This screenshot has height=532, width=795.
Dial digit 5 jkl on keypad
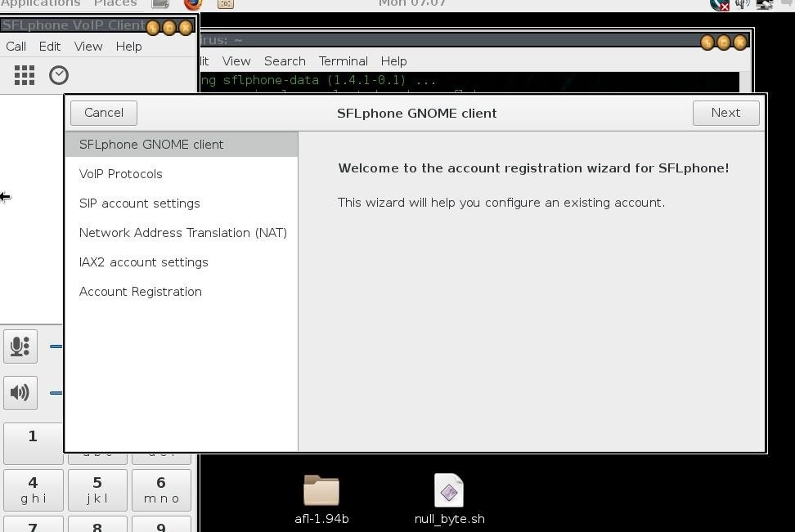97,490
